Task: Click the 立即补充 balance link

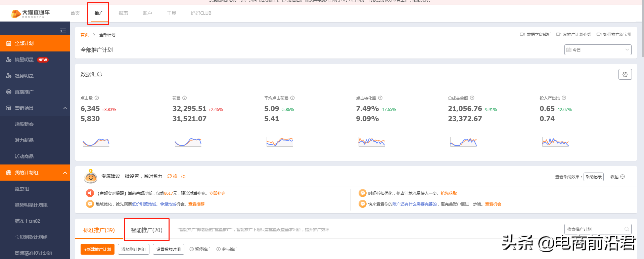Action: tap(217, 193)
